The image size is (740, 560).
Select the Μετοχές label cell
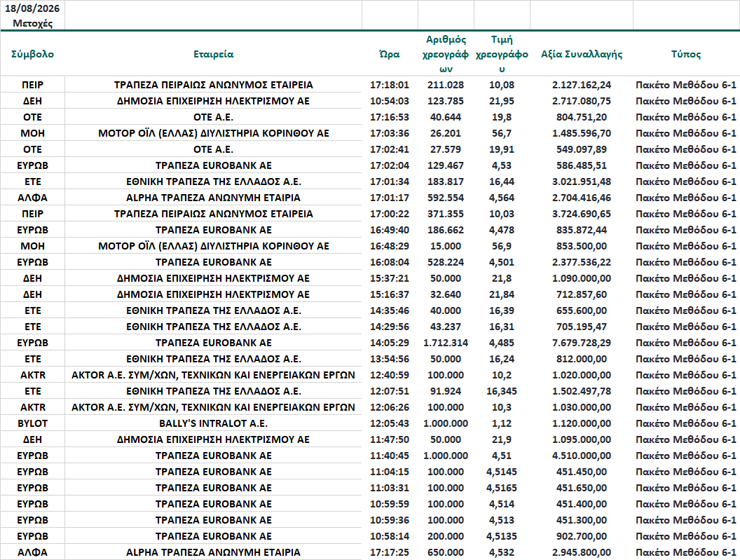(x=32, y=23)
